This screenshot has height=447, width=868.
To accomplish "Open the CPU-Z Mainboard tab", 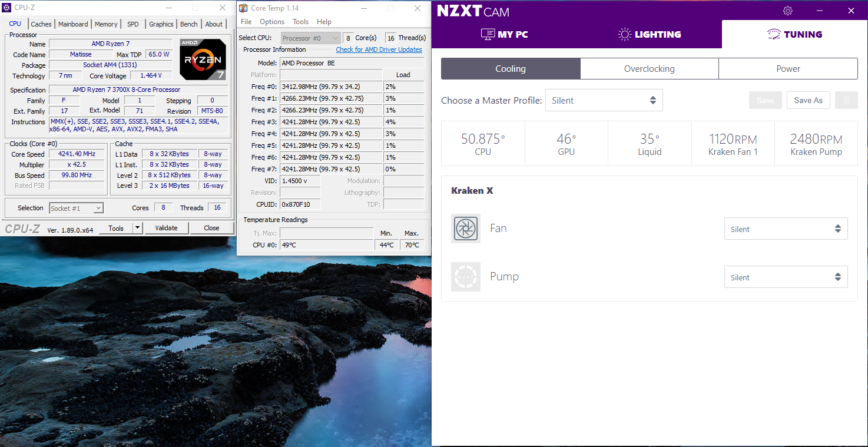I will pyautogui.click(x=73, y=24).
